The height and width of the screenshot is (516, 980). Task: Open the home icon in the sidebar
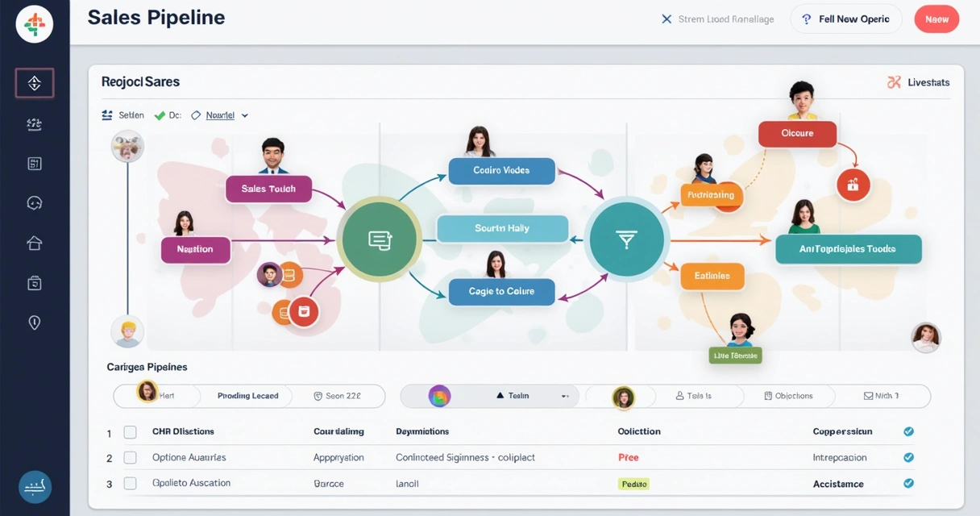click(x=34, y=243)
